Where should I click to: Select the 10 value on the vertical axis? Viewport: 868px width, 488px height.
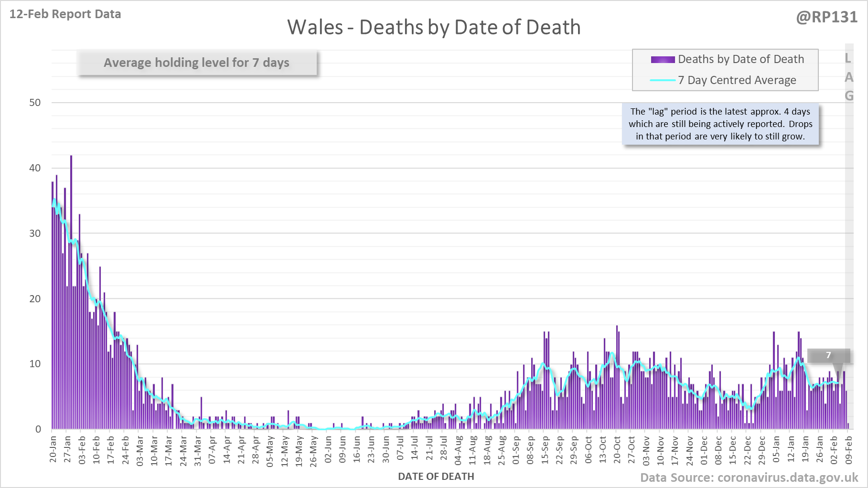coord(35,364)
